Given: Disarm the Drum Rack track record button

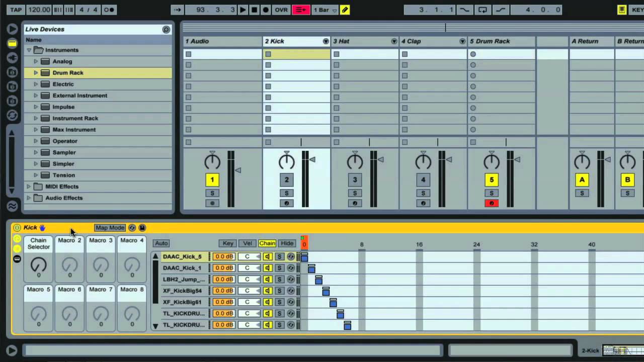Looking at the screenshot, I should [x=492, y=203].
